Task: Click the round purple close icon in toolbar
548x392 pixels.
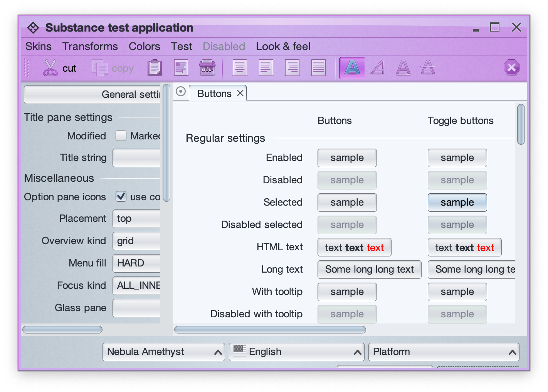Action: click(511, 68)
